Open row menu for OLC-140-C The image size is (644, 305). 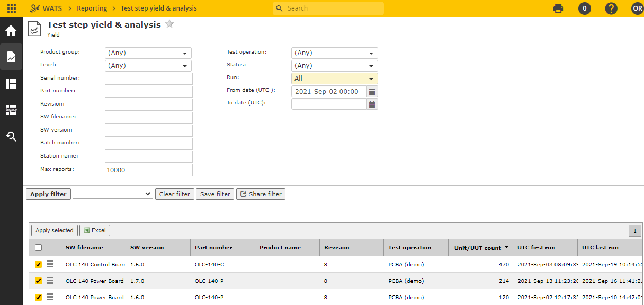(50, 264)
